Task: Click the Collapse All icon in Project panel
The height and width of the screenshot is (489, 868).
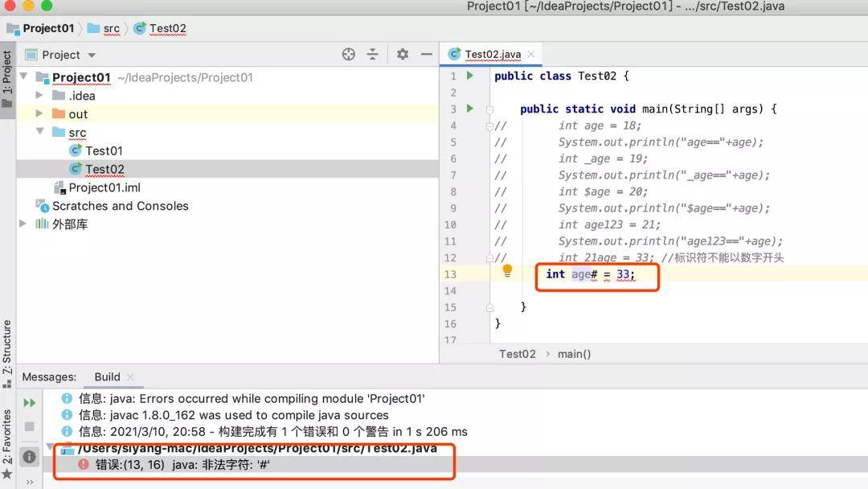Action: [373, 54]
